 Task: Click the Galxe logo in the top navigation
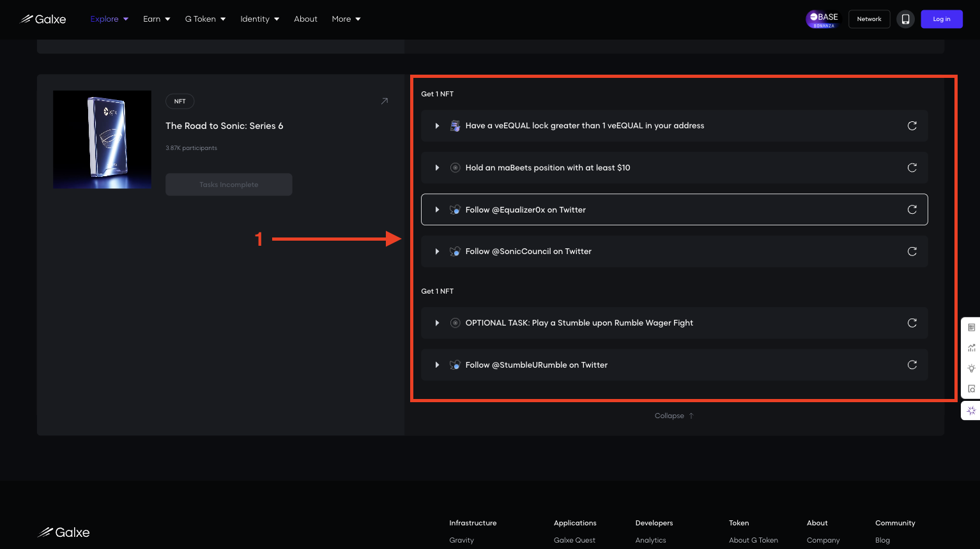(x=43, y=19)
